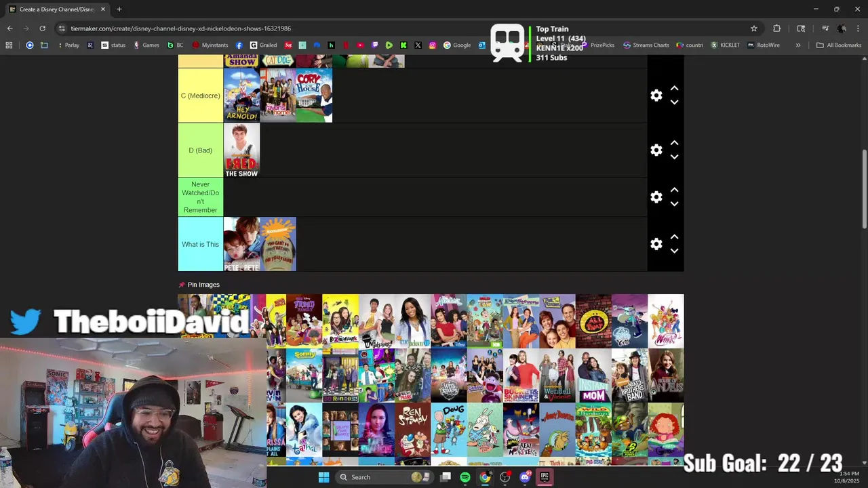The image size is (868, 488).
Task: Pick the Instant Mom show image
Action: (x=593, y=375)
